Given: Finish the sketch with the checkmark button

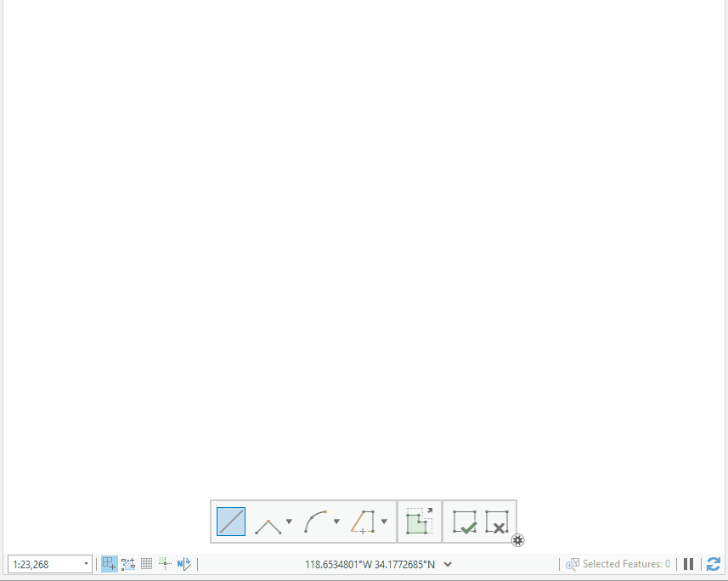Looking at the screenshot, I should pyautogui.click(x=465, y=521).
